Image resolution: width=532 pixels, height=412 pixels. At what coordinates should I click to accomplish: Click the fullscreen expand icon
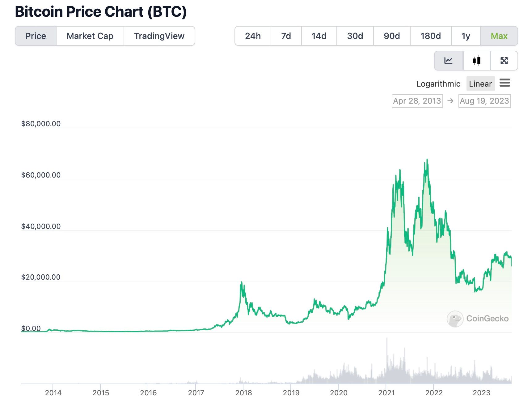click(504, 61)
